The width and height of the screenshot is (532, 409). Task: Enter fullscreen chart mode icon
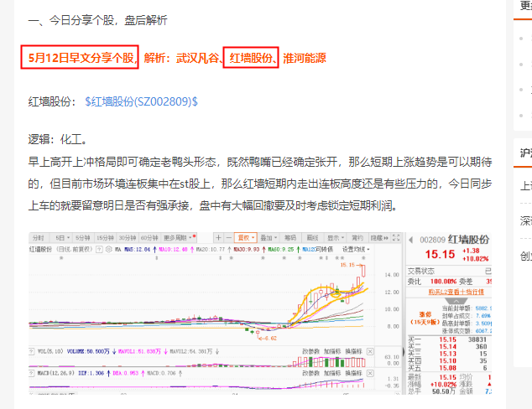coord(396,238)
